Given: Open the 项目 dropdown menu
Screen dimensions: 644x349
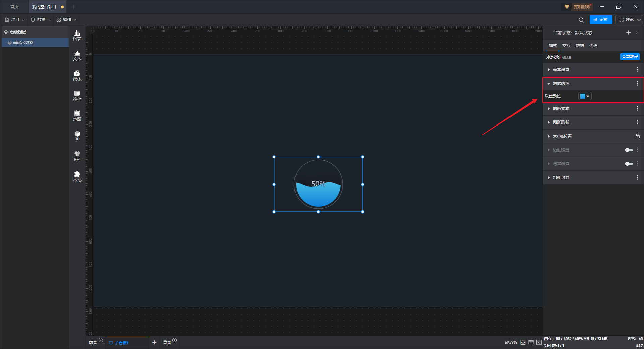Looking at the screenshot, I should coord(15,20).
